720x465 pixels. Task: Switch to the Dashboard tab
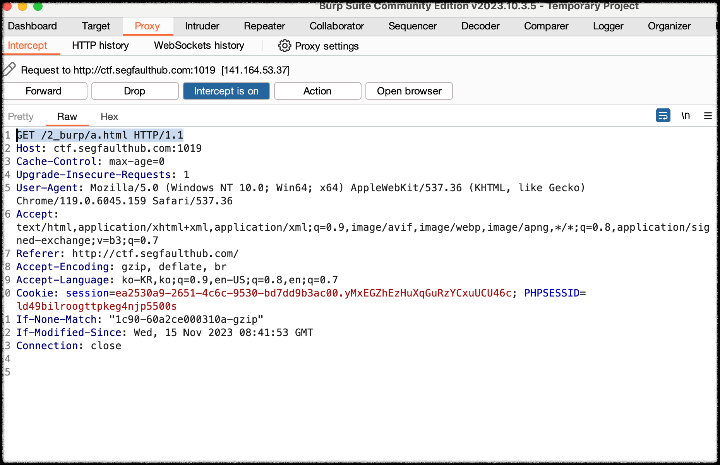click(x=32, y=26)
